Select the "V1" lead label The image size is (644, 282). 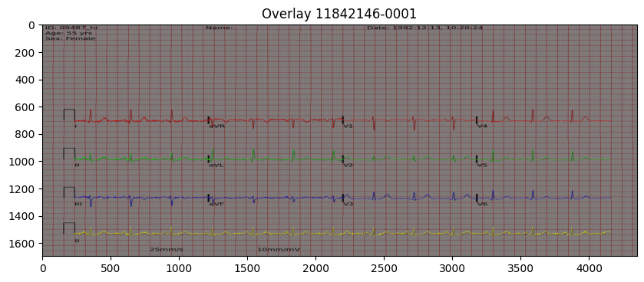click(348, 126)
